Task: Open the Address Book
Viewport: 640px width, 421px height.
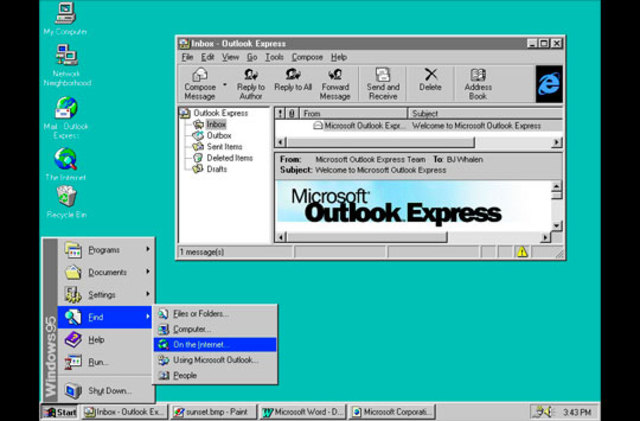Action: click(x=478, y=84)
